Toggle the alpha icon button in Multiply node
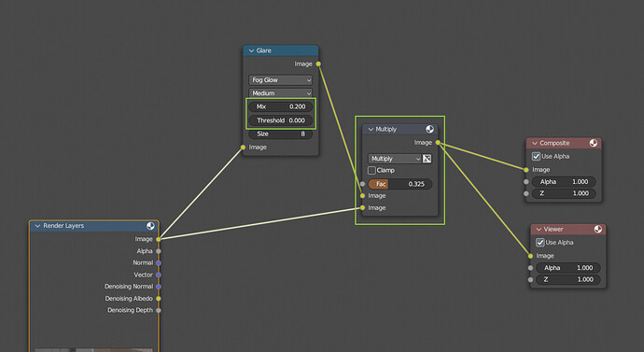The width and height of the screenshot is (644, 352). point(427,159)
